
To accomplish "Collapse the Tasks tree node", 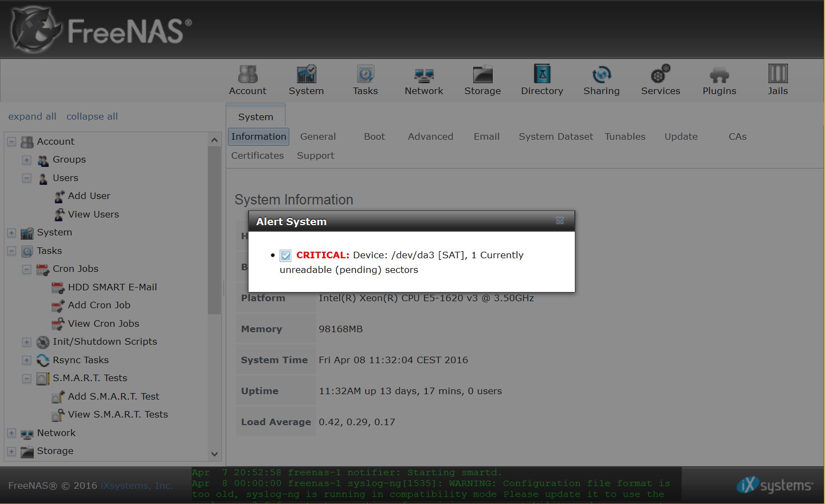I will (11, 251).
